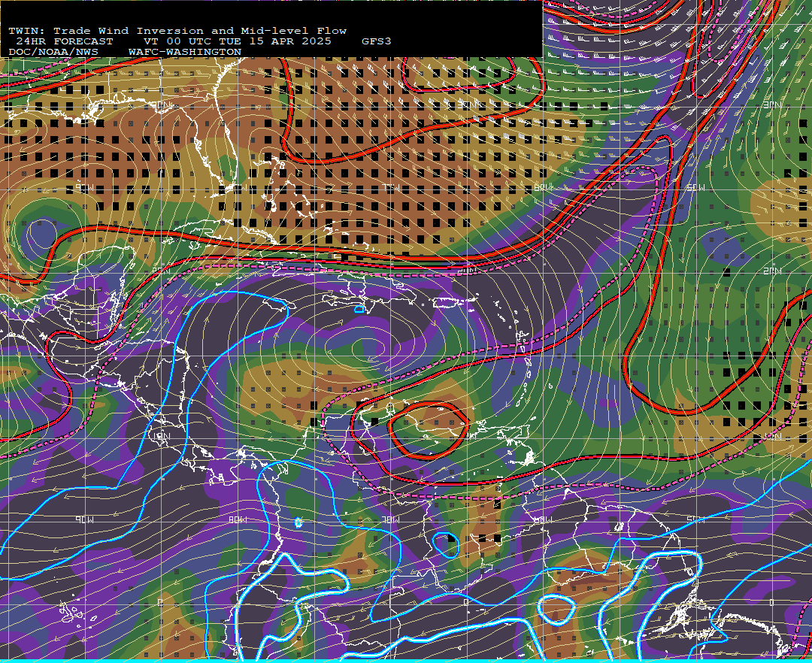This screenshot has height=663, width=812.
Task: Click the 'DOC/NOAA/NWS' source label
Action: point(53,53)
